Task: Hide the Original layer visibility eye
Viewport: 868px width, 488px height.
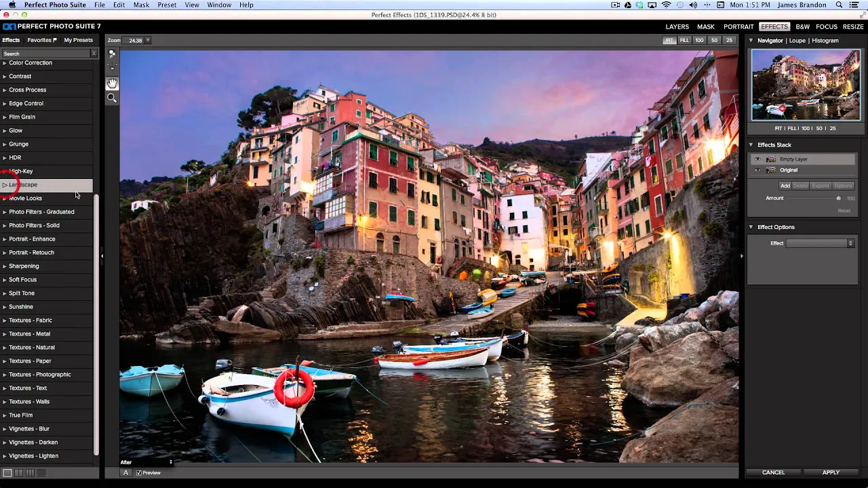Action: click(757, 170)
